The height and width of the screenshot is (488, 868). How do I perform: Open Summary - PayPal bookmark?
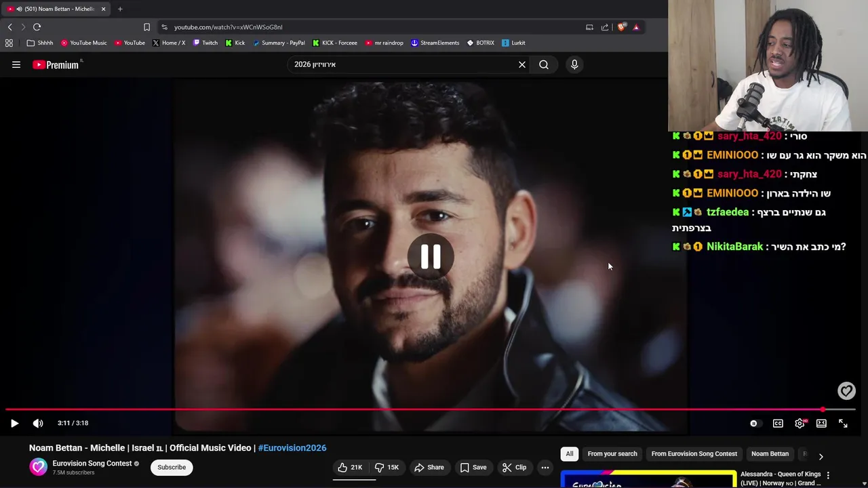click(279, 43)
